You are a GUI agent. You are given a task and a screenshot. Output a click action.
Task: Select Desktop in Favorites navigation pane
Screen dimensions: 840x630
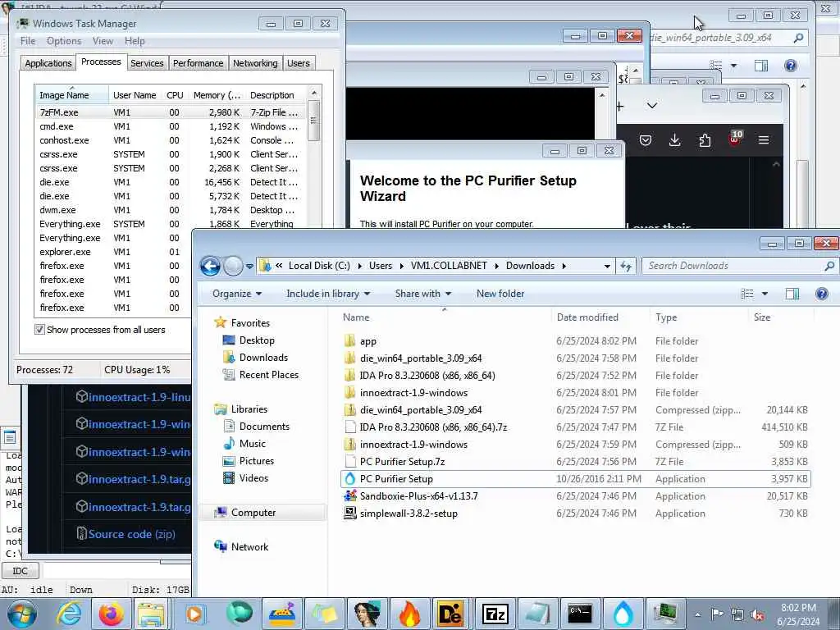[257, 340]
